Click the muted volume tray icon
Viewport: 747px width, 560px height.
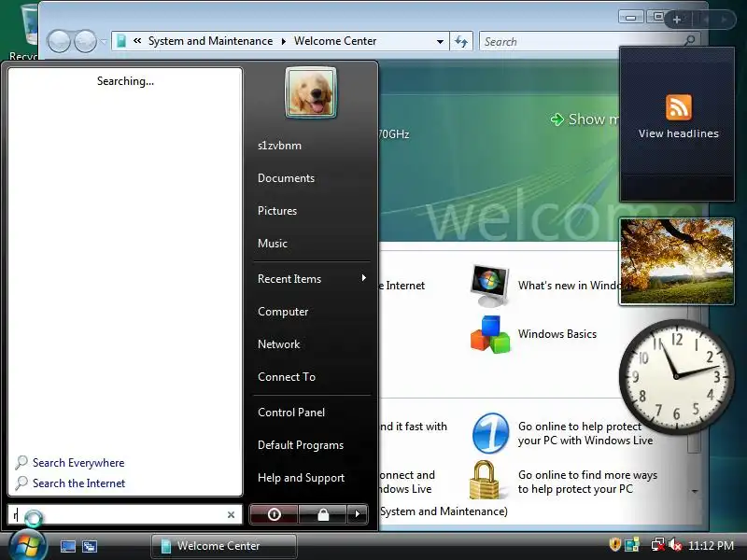(x=674, y=544)
